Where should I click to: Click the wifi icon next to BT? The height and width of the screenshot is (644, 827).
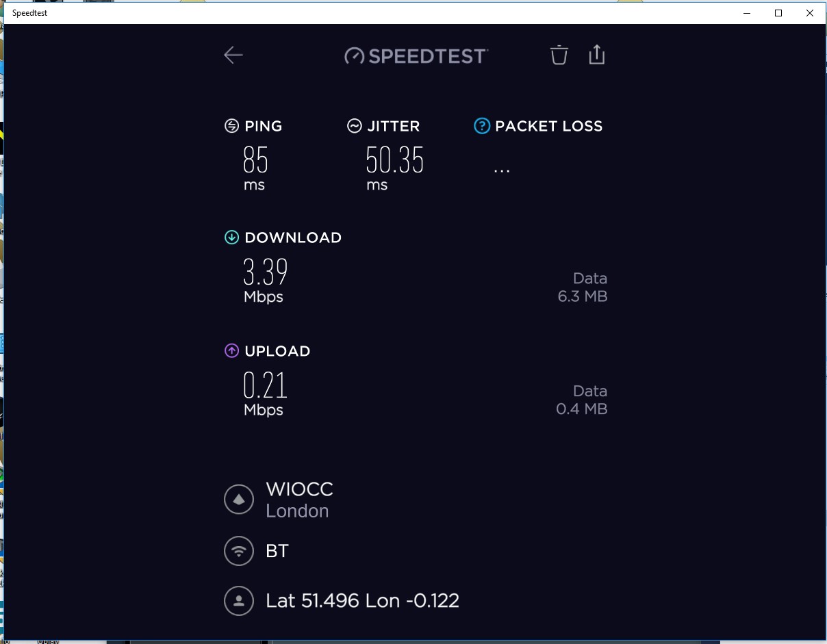pyautogui.click(x=238, y=551)
